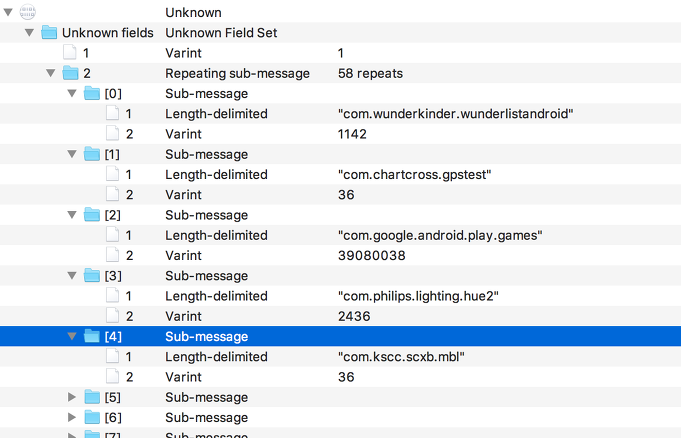Viewport: 681px width, 438px height.
Task: Click value "com.philips.lighting.hue2"
Action: click(x=418, y=296)
